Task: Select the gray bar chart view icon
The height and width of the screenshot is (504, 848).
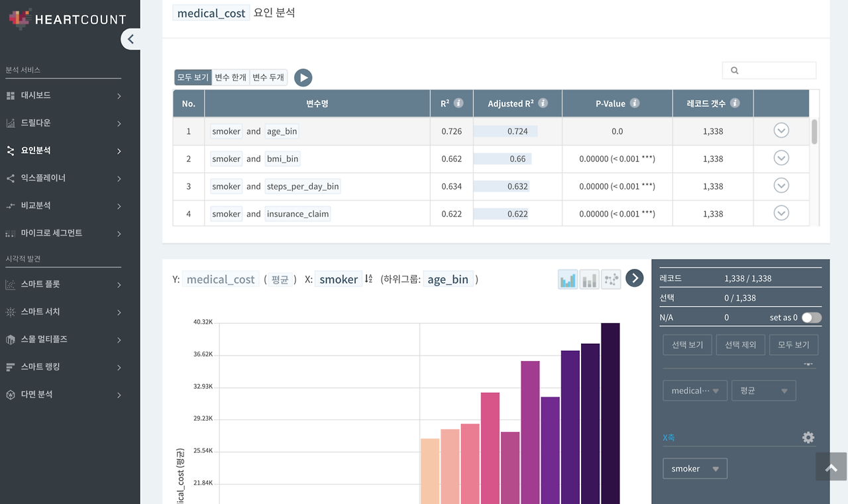Action: tap(589, 279)
